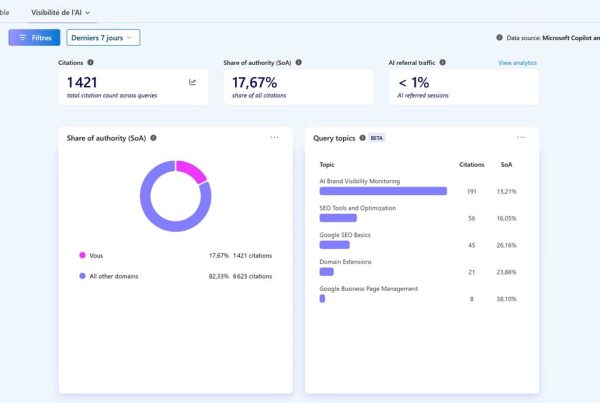
Task: Click the All other domains legend dot
Action: click(82, 276)
